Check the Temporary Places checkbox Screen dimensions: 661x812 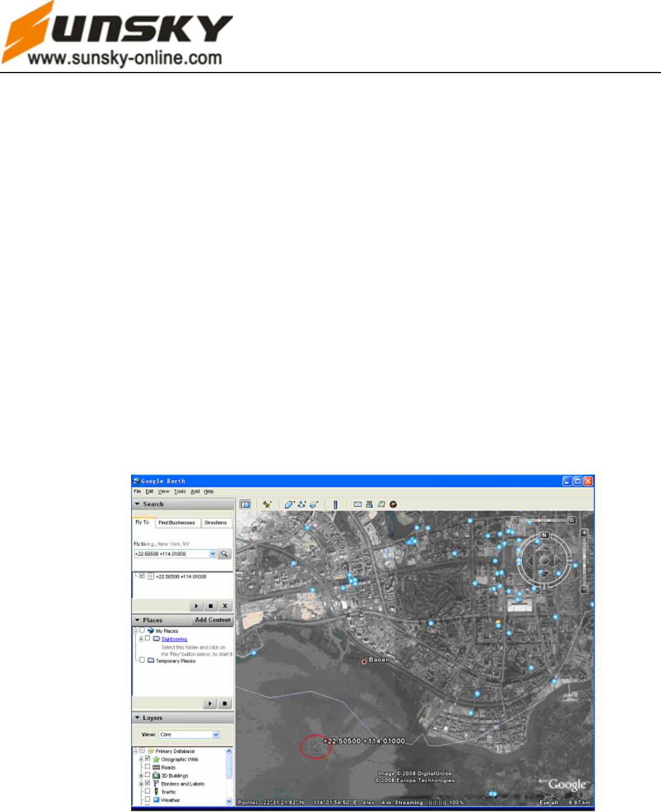coord(142,660)
